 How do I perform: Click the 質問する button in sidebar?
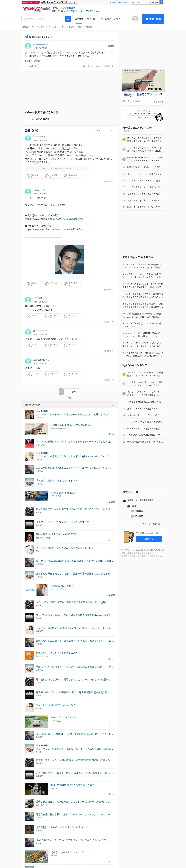click(x=149, y=539)
